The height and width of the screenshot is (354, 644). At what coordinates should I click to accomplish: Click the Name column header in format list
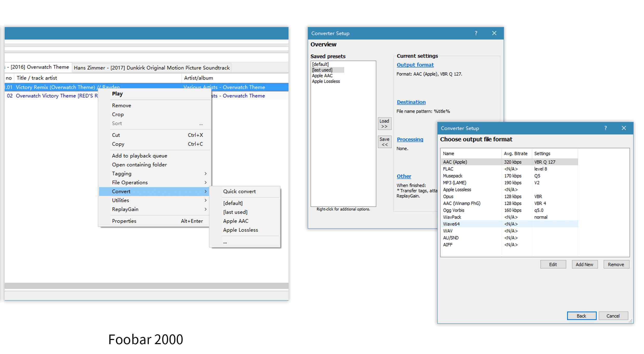(471, 154)
